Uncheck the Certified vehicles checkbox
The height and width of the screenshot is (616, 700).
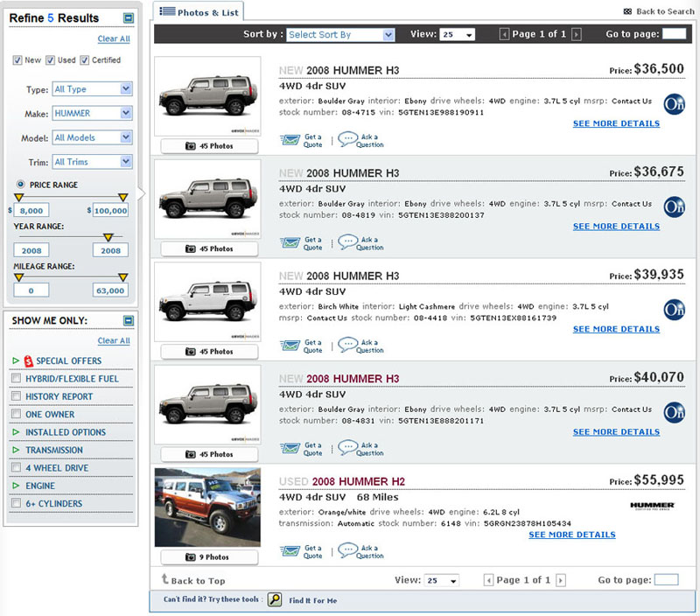coord(84,60)
